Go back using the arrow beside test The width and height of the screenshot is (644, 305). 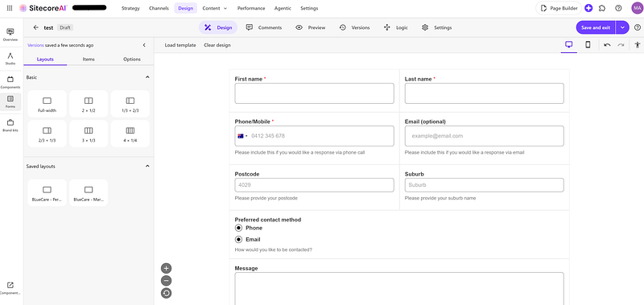(35, 27)
